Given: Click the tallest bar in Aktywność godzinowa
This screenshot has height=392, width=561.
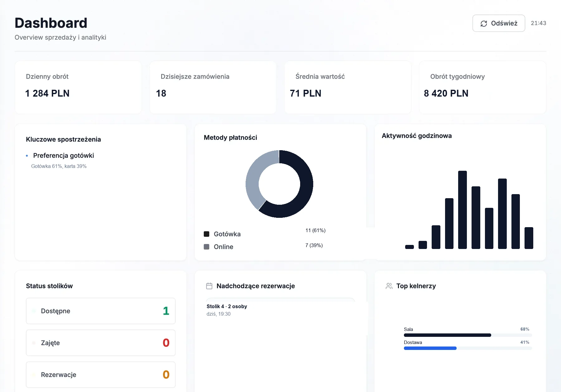Looking at the screenshot, I should [x=463, y=210].
